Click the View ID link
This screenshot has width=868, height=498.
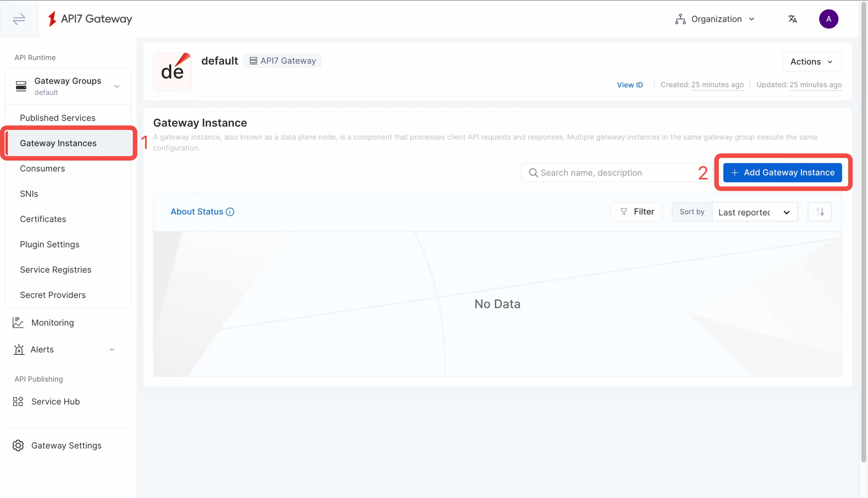pos(630,84)
